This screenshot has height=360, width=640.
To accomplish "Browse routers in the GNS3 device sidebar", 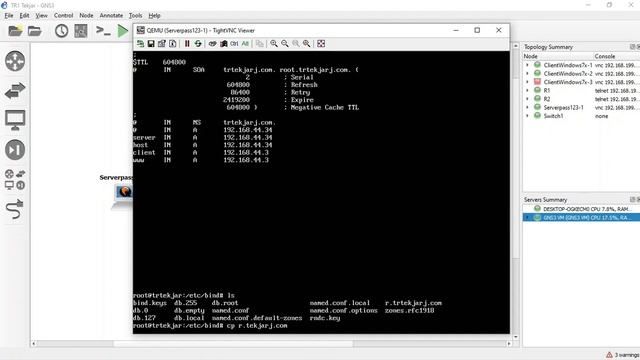I will [15, 61].
